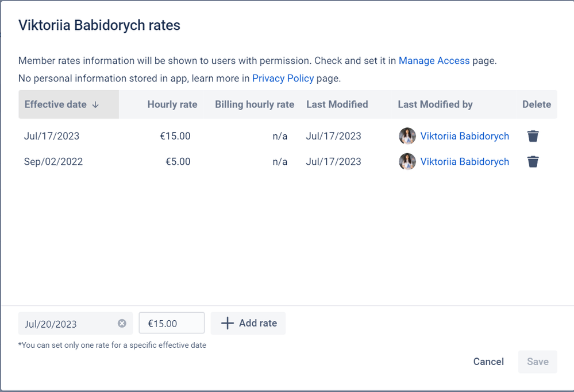Viewport: 574px width, 392px height.
Task: Open the Manage Access page link
Action: pos(434,60)
